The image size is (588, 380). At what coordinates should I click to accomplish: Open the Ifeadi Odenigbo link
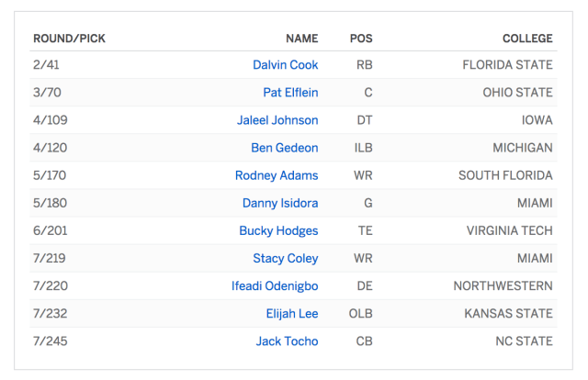coord(275,285)
